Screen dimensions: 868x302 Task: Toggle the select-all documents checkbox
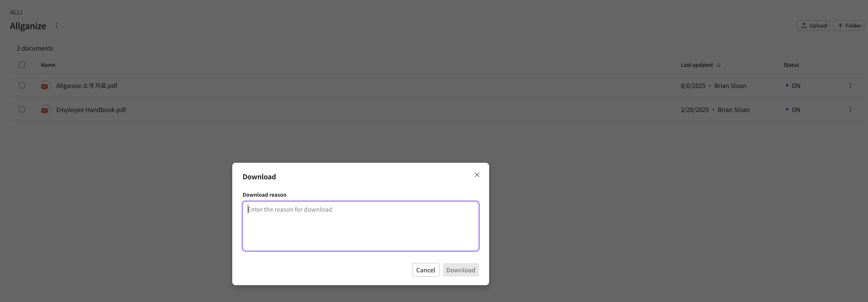tap(22, 65)
